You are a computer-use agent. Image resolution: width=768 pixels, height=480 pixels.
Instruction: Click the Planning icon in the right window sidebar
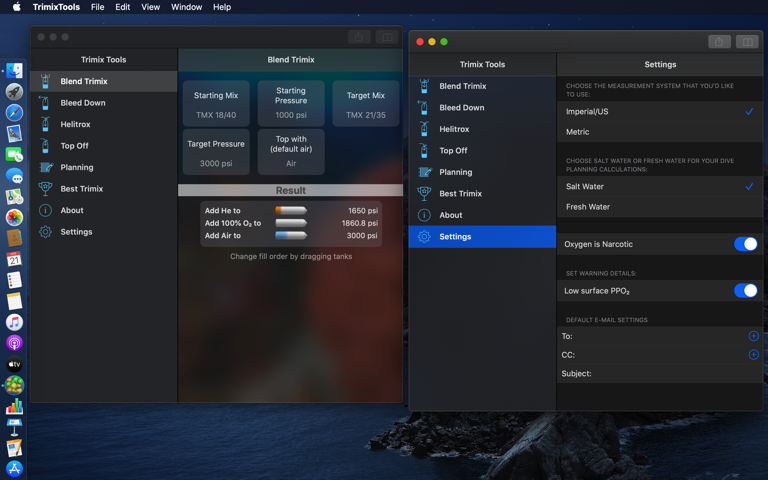[x=424, y=172]
